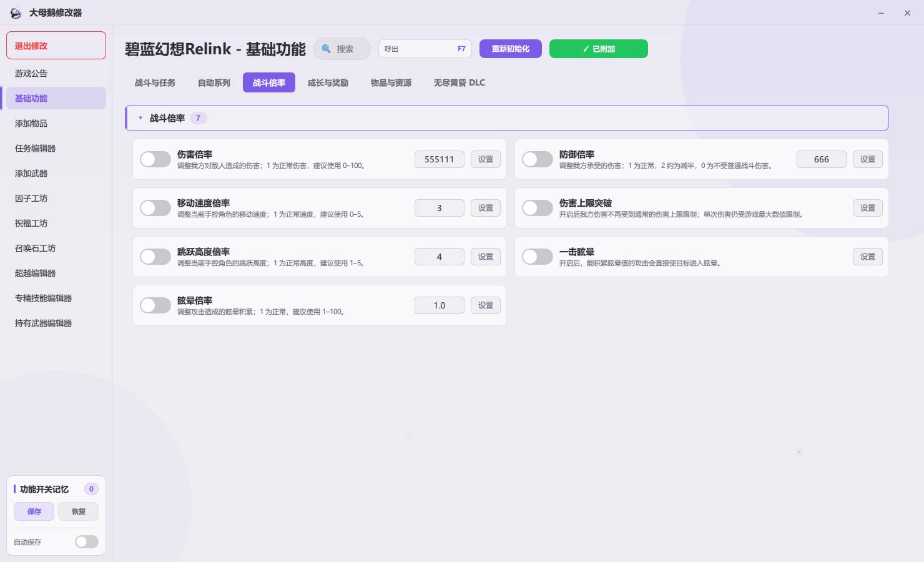This screenshot has width=924, height=562.
Task: Open 祝福工坊 in the sidebar
Action: (x=56, y=223)
